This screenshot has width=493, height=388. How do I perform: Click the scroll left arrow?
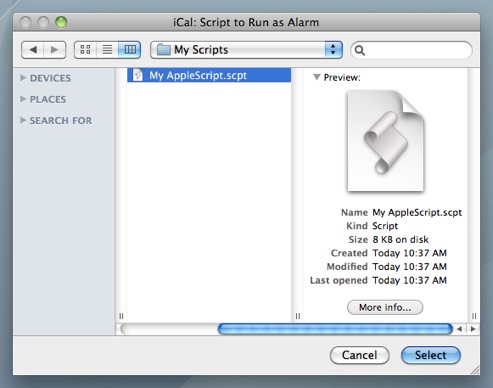click(460, 329)
